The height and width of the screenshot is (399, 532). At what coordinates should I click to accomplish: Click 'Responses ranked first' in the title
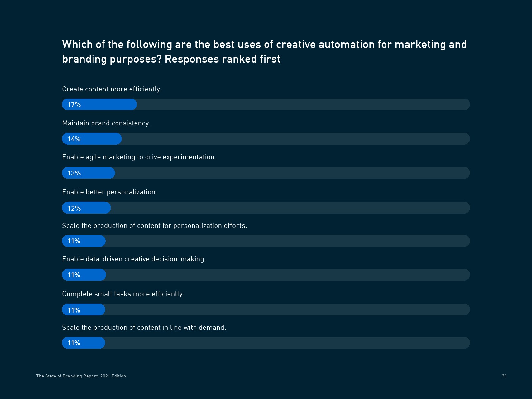coord(223,59)
